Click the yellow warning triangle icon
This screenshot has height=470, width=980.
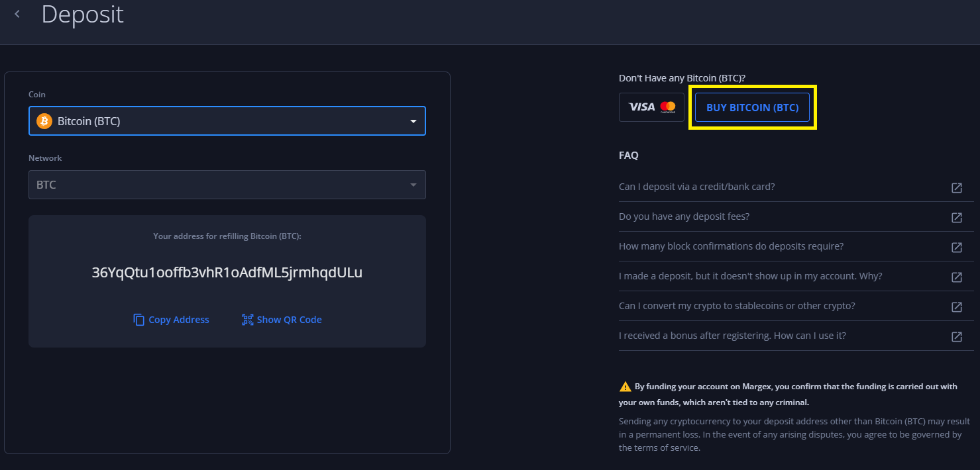pos(625,387)
